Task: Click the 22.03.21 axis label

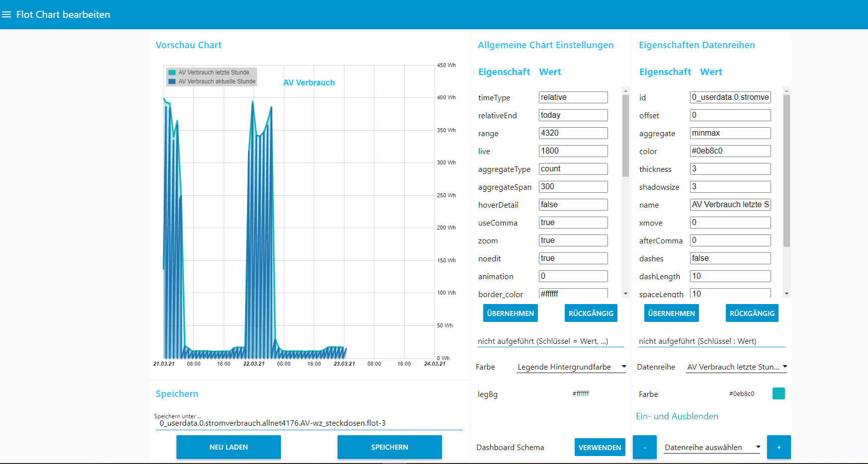Action: [x=254, y=364]
